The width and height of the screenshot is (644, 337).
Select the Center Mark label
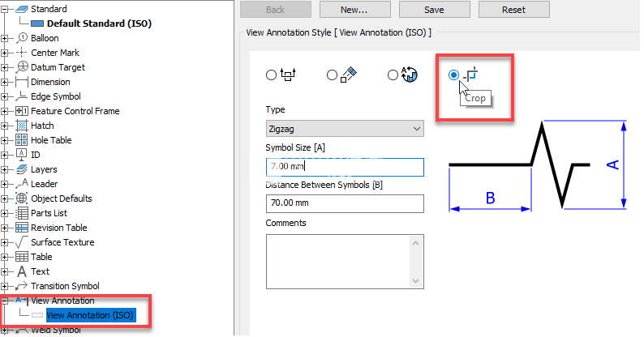pyautogui.click(x=55, y=53)
